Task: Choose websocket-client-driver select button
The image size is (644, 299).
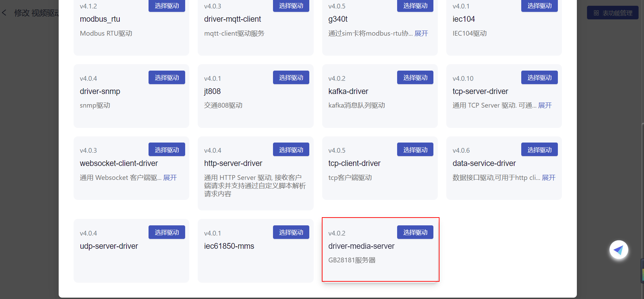Action: pos(167,150)
